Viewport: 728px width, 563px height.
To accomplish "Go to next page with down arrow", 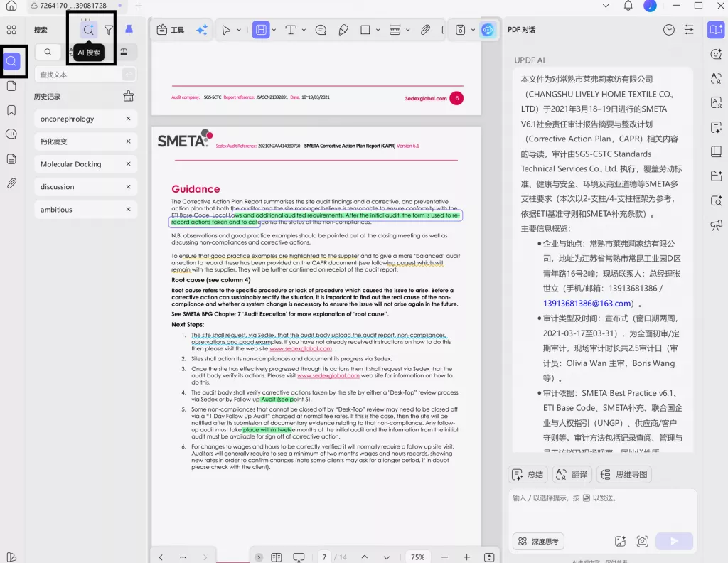I will (x=386, y=557).
